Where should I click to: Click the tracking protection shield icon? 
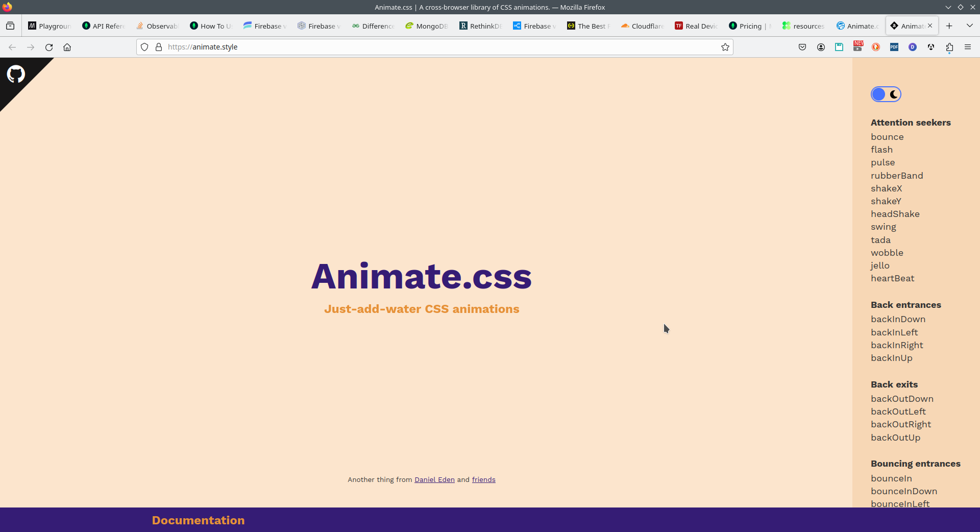(x=144, y=47)
